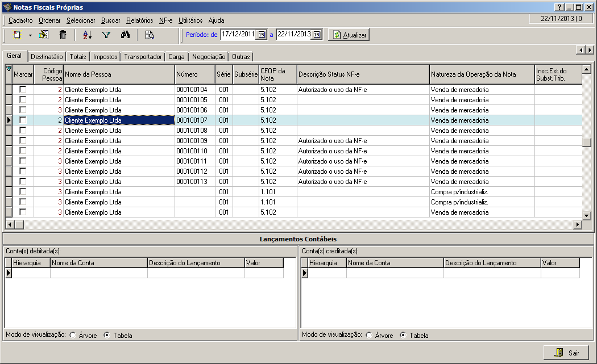
Task: Switch to the Impostos tab
Action: click(x=105, y=57)
